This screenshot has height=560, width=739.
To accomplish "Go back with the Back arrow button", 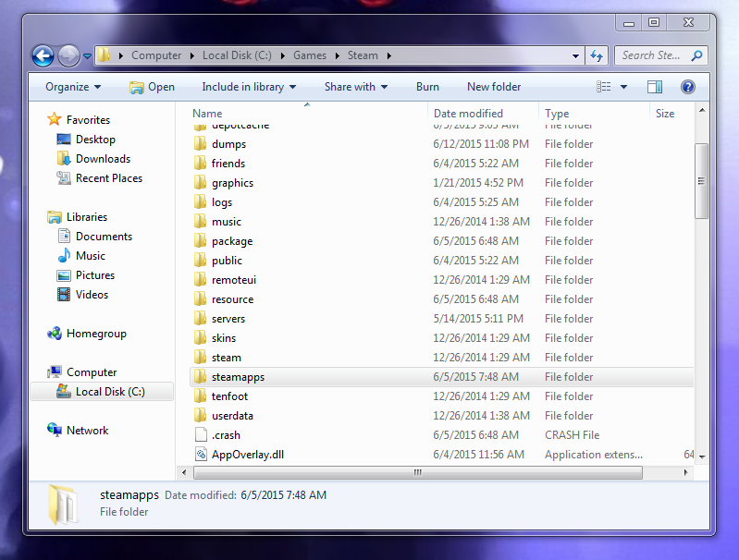I will (x=43, y=56).
